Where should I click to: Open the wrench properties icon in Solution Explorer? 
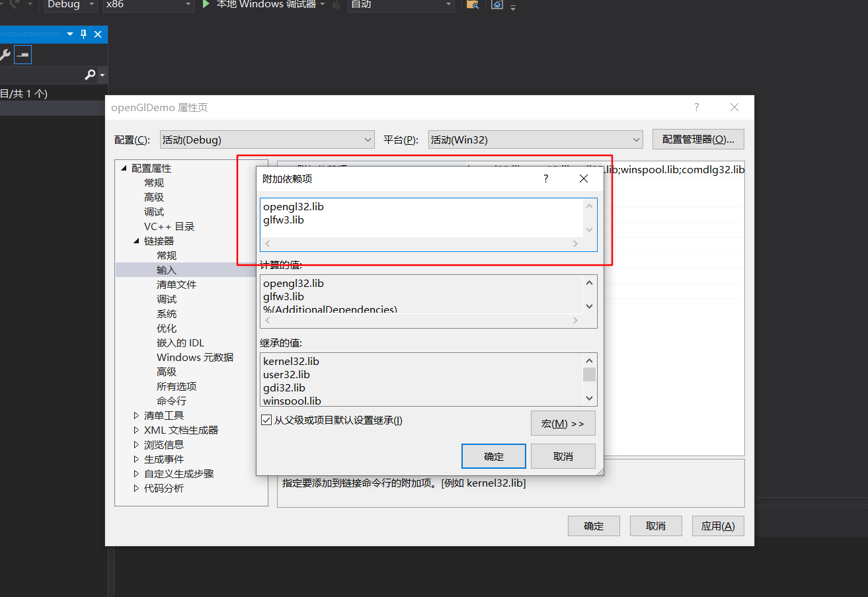pos(5,55)
